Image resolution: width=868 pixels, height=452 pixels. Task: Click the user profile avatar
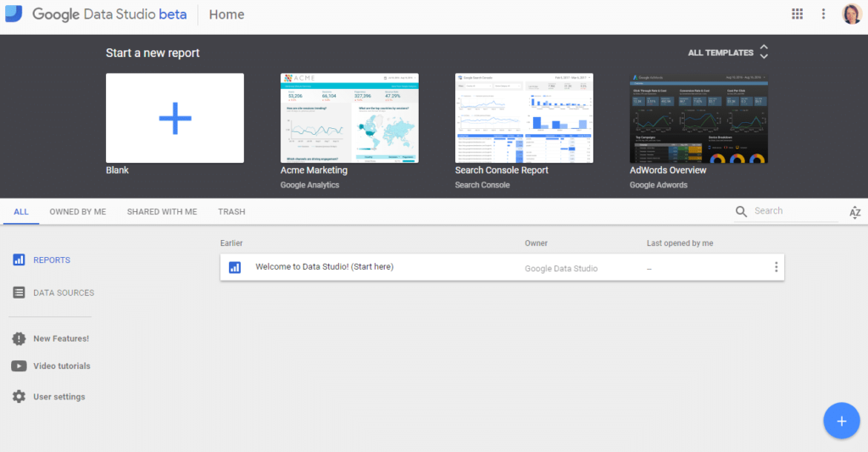coord(851,14)
